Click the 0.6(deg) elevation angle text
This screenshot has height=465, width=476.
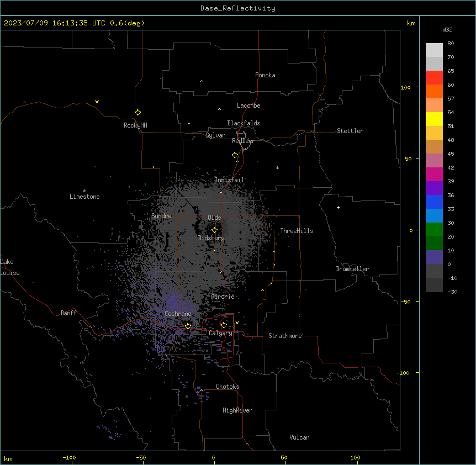tap(127, 23)
